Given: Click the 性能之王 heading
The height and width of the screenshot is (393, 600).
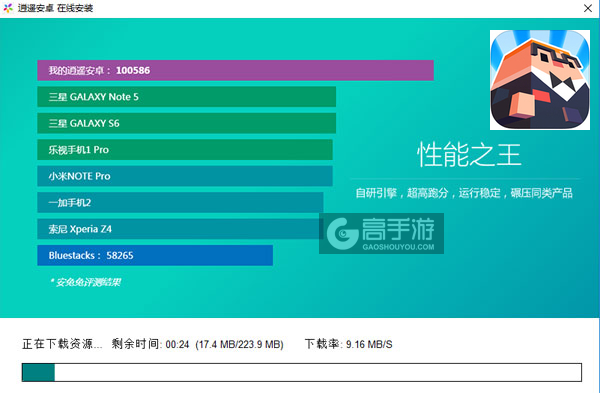Looking at the screenshot, I should tap(469, 155).
